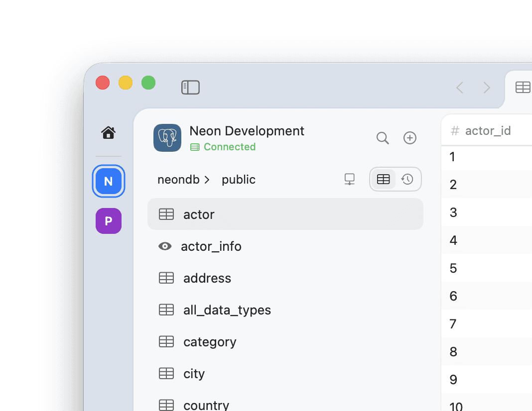Screen dimensions: 532x411
Task: Click the PostgreSQL elephant connection icon
Action: click(x=167, y=138)
